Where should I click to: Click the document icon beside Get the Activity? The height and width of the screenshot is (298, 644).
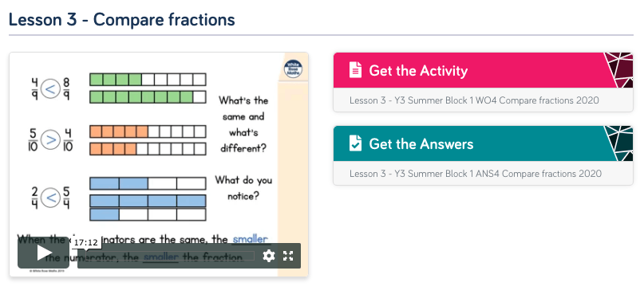coord(356,70)
